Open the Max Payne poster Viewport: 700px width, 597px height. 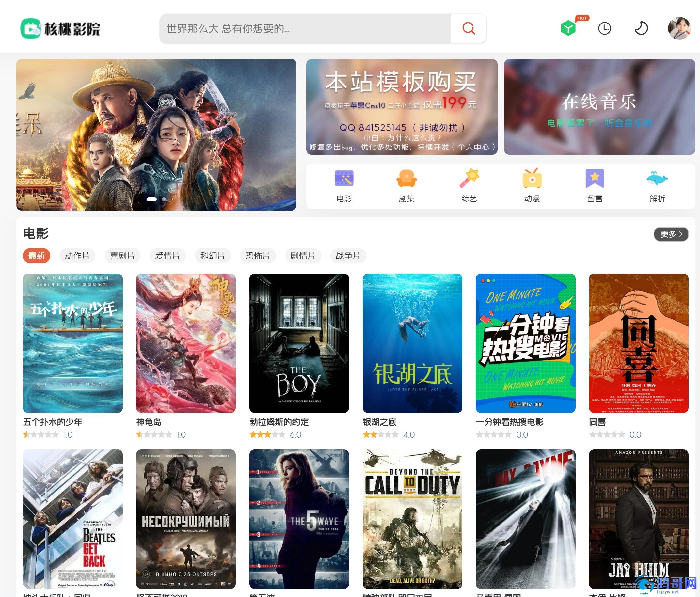[x=525, y=519]
